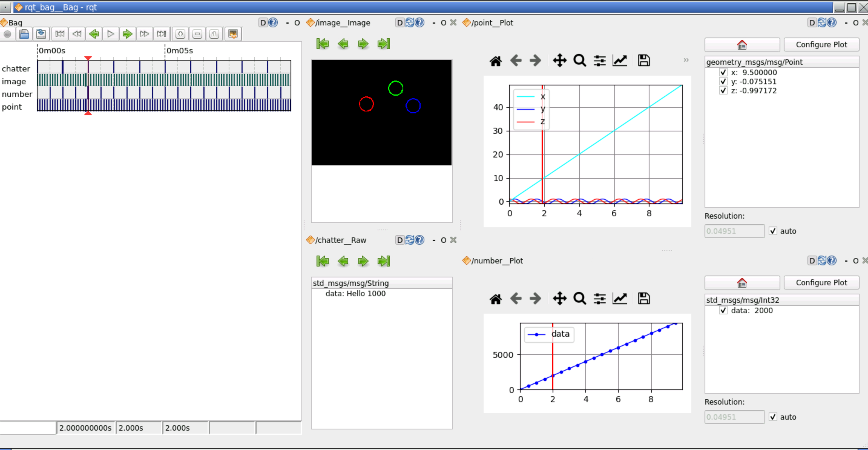The height and width of the screenshot is (450, 868).
Task: Zoom out of the bag timeline
Action: point(197,34)
